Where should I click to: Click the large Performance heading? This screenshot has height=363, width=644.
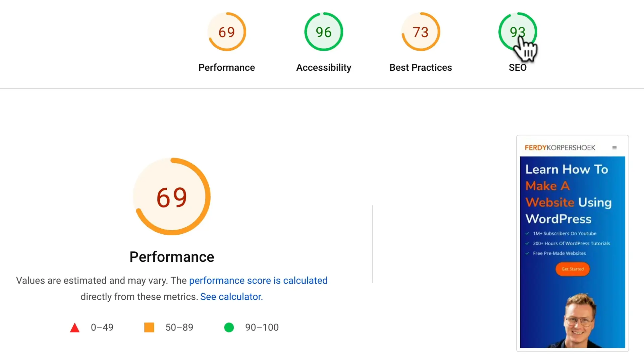click(x=172, y=257)
